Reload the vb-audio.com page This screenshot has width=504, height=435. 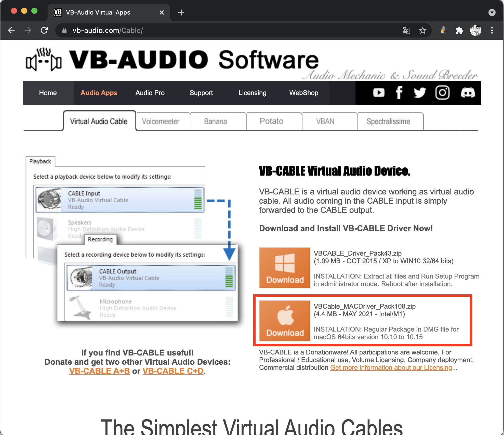[x=44, y=31]
